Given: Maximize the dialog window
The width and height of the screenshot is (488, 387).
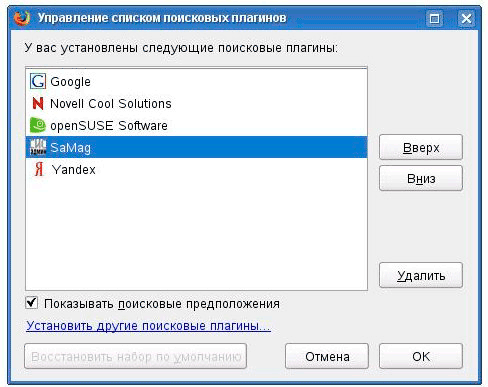Looking at the screenshot, I should click(434, 18).
